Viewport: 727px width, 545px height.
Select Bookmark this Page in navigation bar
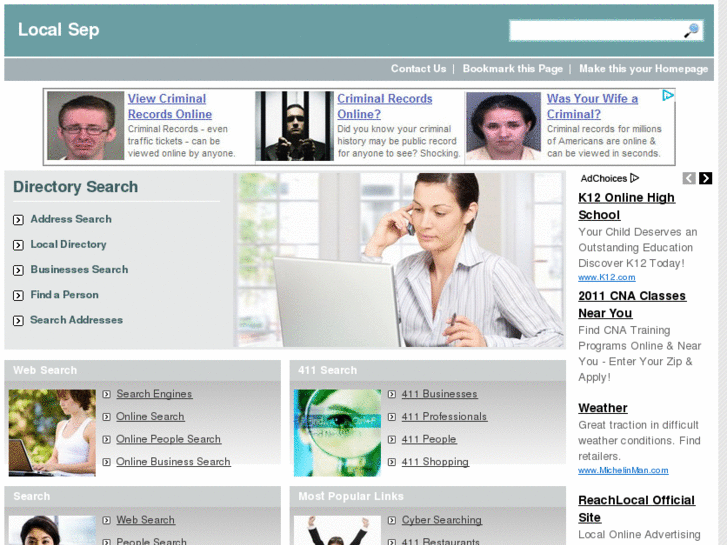tap(512, 69)
